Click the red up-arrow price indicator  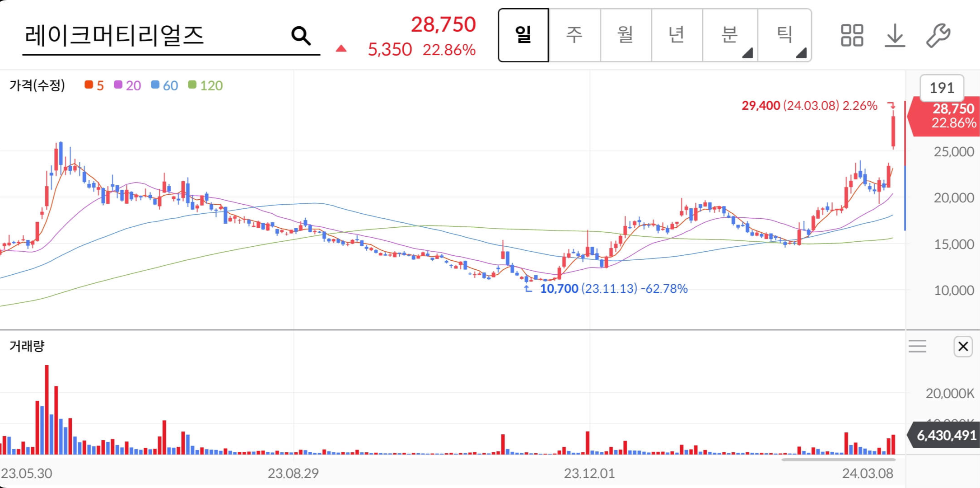click(341, 47)
